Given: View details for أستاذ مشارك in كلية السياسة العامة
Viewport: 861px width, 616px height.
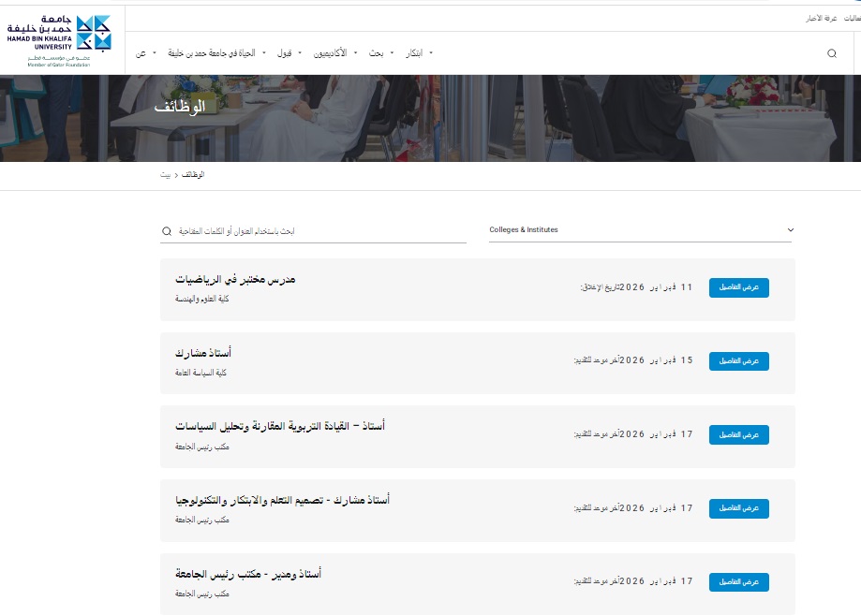Looking at the screenshot, I should point(738,360).
